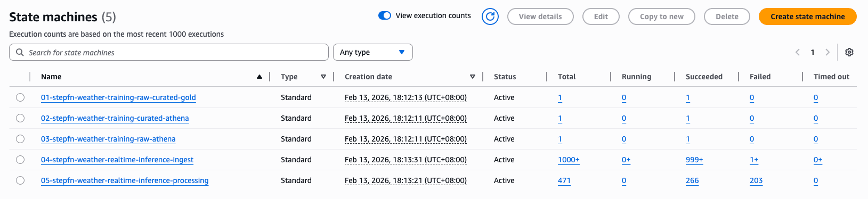
Task: Click Running 0 for 05 processing
Action: pyautogui.click(x=624, y=180)
